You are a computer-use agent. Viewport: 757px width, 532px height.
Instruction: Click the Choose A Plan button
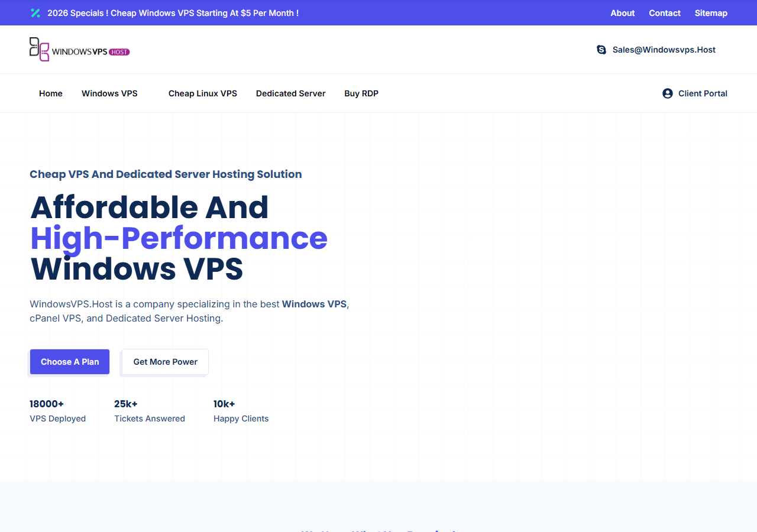(70, 362)
